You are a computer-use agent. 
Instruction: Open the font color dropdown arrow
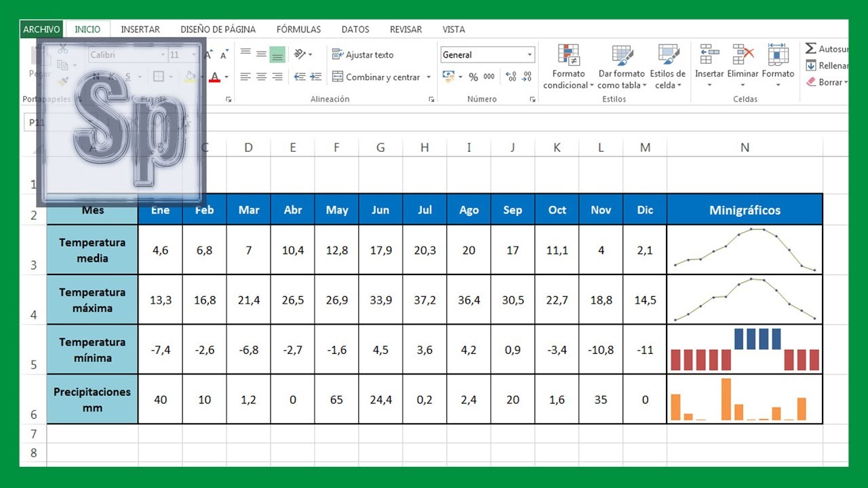click(x=226, y=77)
